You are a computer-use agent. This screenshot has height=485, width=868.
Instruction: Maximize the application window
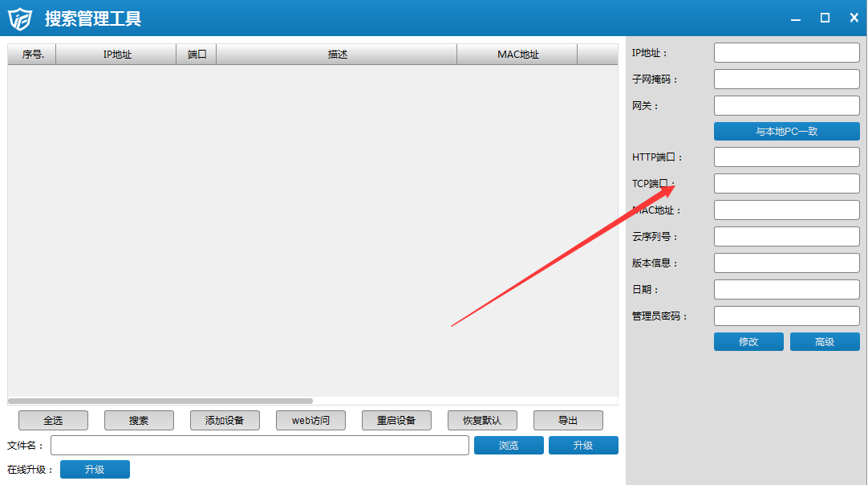[825, 18]
